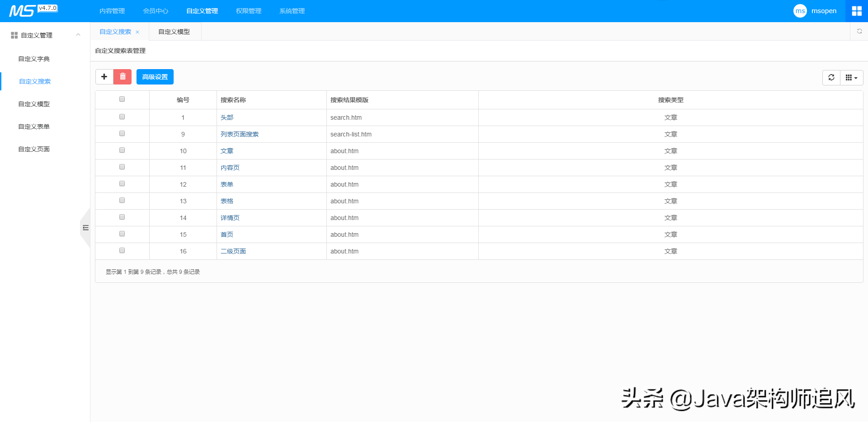Click the sidebar collapse handle on the left edge
This screenshot has width=868, height=422.
point(85,228)
